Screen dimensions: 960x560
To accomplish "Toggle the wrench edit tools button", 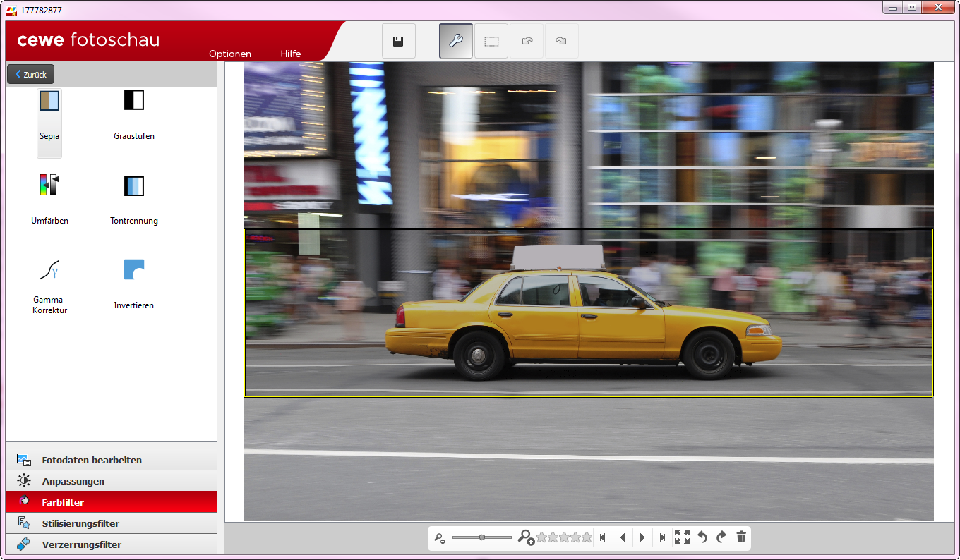I will (456, 41).
